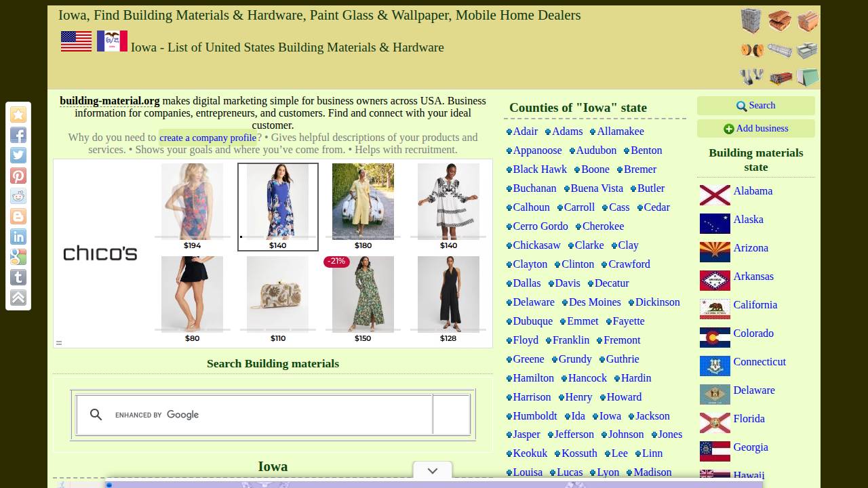Viewport: 868px width, 488px height.
Task: Share via the Blogger icon
Action: [x=18, y=216]
